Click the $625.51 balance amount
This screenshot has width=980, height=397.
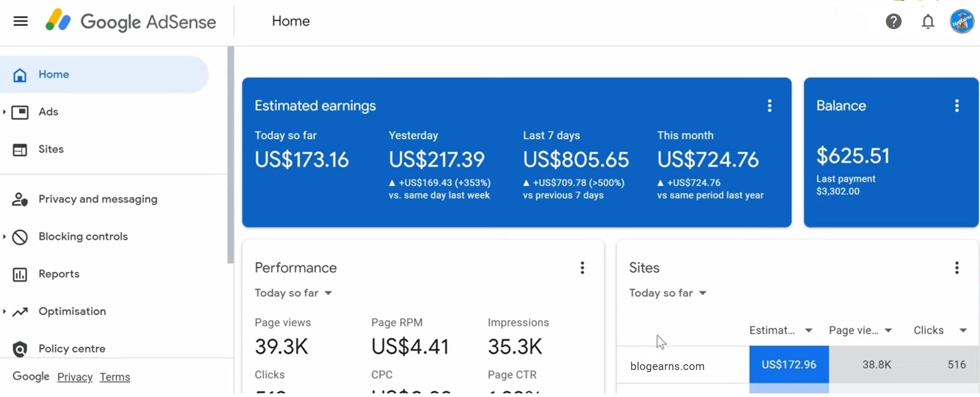853,156
